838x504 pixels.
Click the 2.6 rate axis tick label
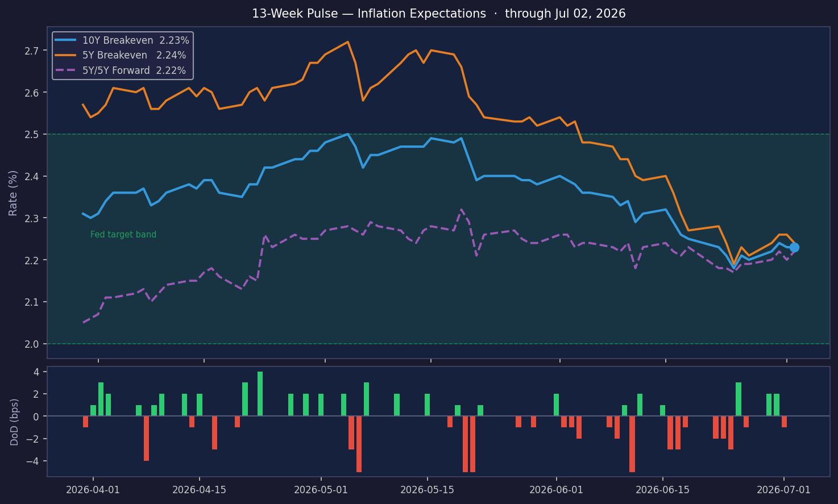tap(32, 93)
